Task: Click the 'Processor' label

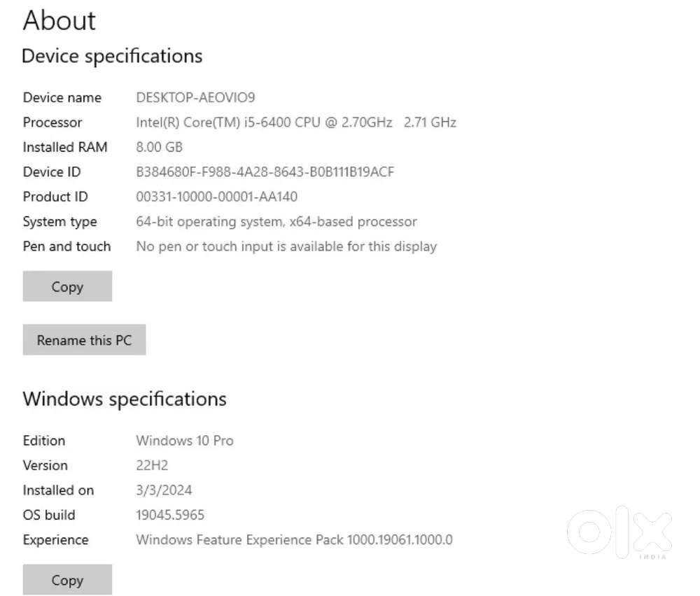Action: [52, 122]
